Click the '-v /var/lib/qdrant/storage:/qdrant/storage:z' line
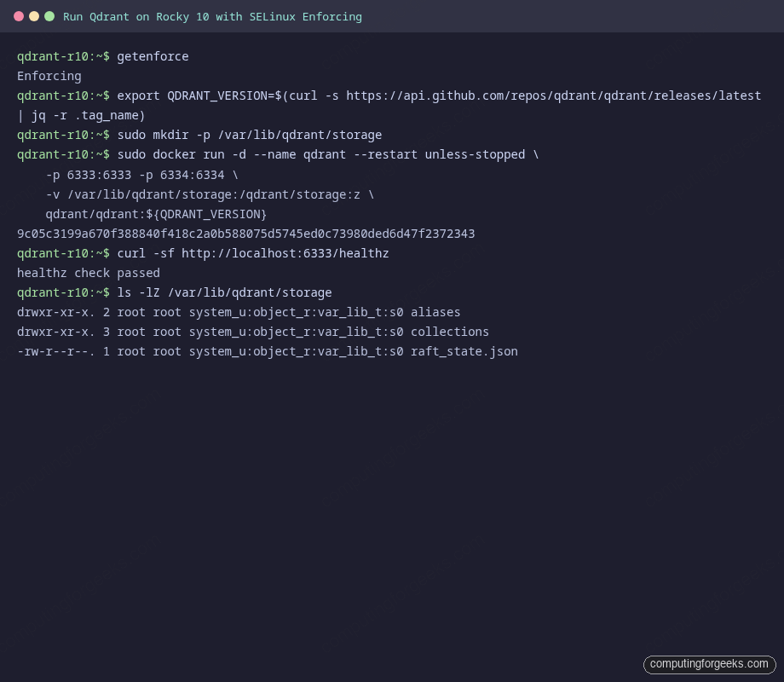 (x=210, y=194)
